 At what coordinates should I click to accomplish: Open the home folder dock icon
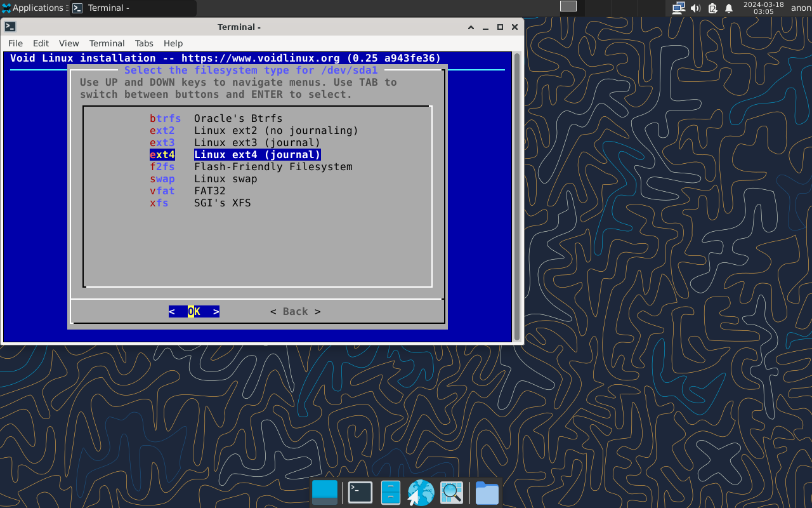[487, 493]
